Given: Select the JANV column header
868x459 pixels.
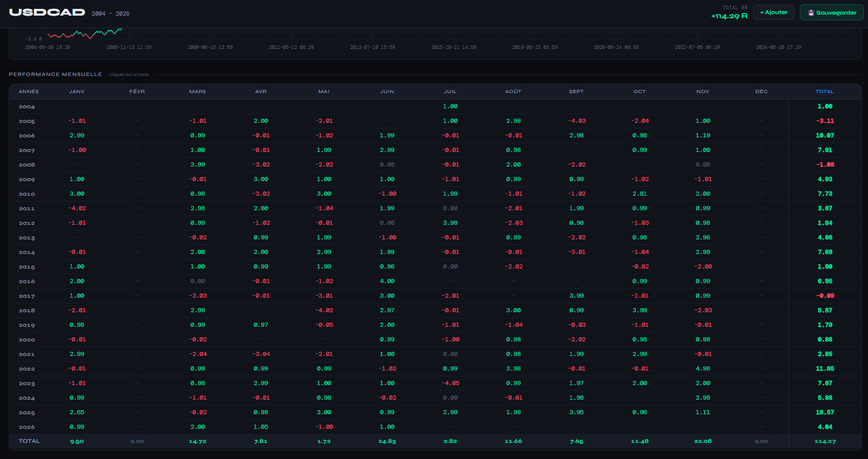Looking at the screenshot, I should (77, 92).
